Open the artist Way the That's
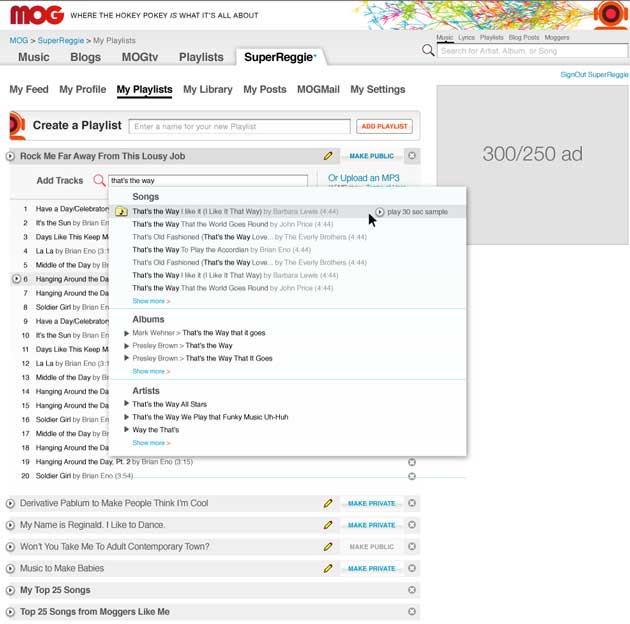The height and width of the screenshot is (624, 630). [x=155, y=430]
